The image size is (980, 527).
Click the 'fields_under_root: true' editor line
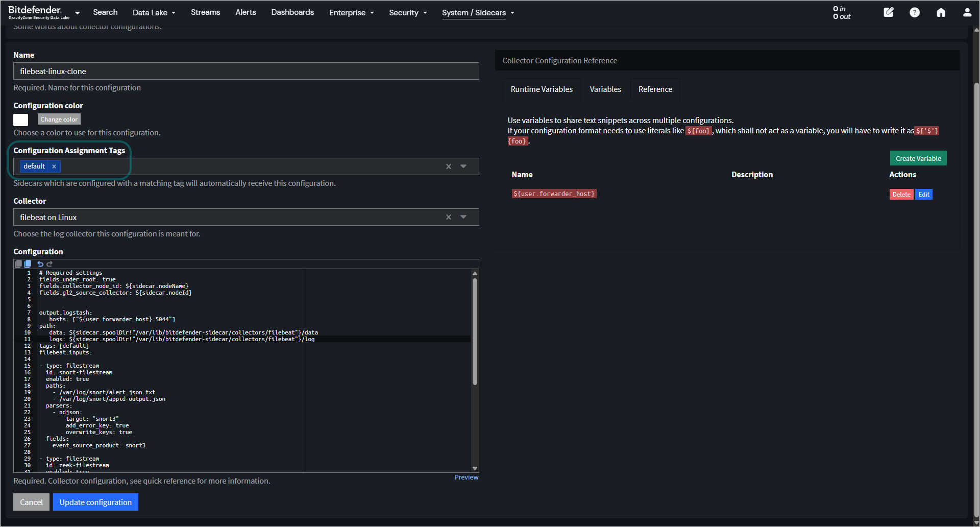[x=77, y=279]
